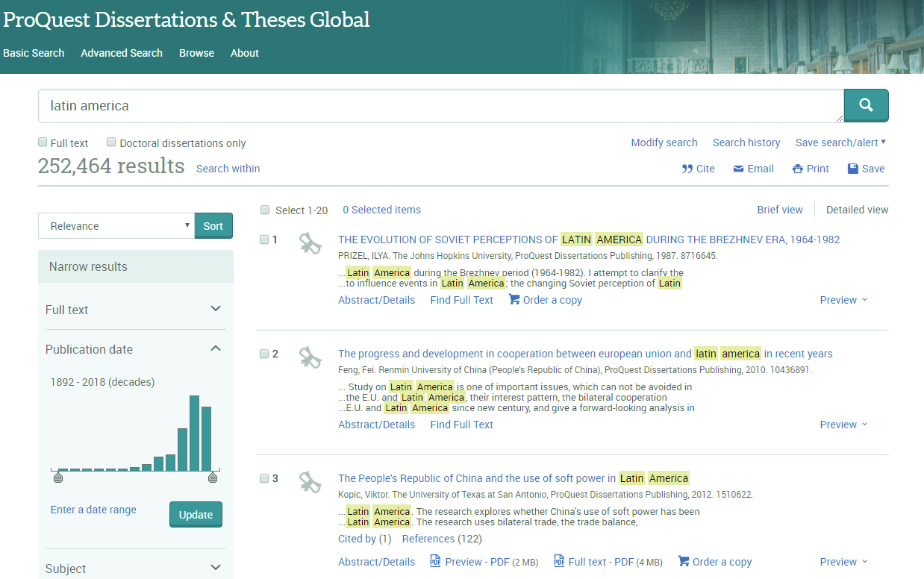Click the right date range slider handle
The width and height of the screenshot is (924, 579).
213,477
